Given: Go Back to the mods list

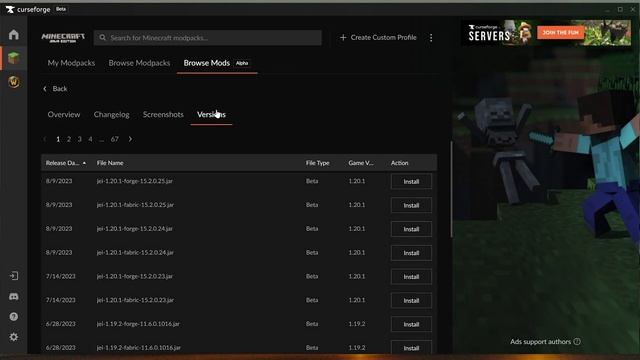Looking at the screenshot, I should [55, 89].
